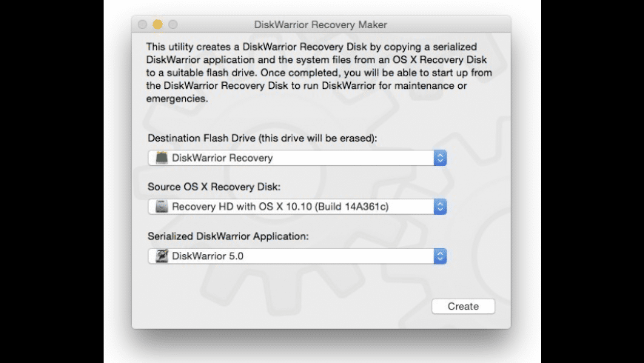Click the DiskWarrior 5.0 application icon
This screenshot has width=644, height=363.
(x=161, y=256)
